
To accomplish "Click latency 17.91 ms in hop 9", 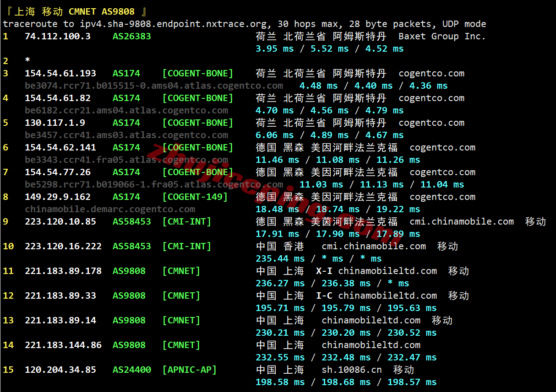I will (x=278, y=234).
